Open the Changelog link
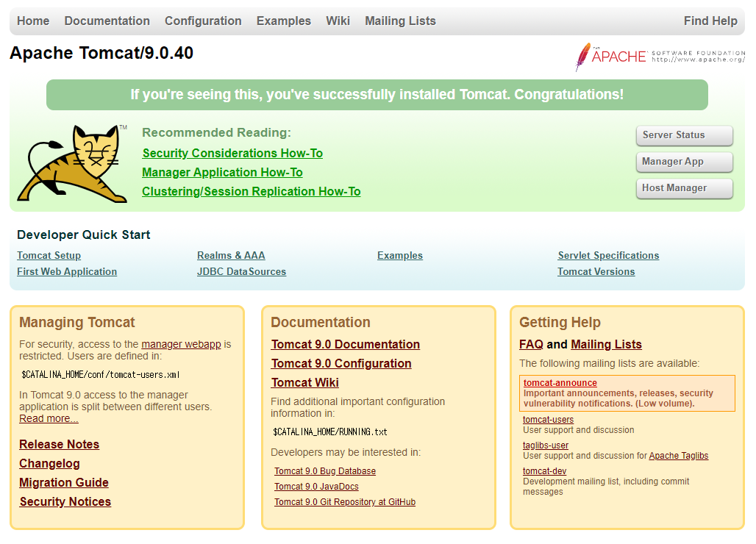 pyautogui.click(x=50, y=464)
